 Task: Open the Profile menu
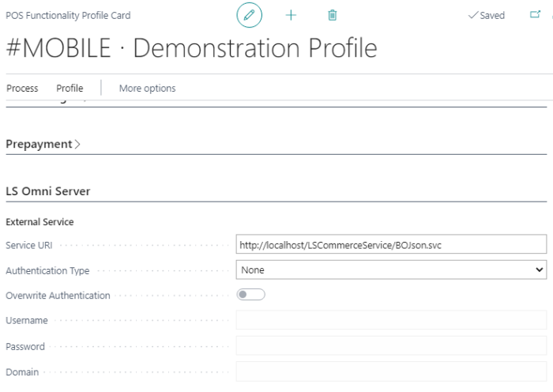(x=70, y=88)
